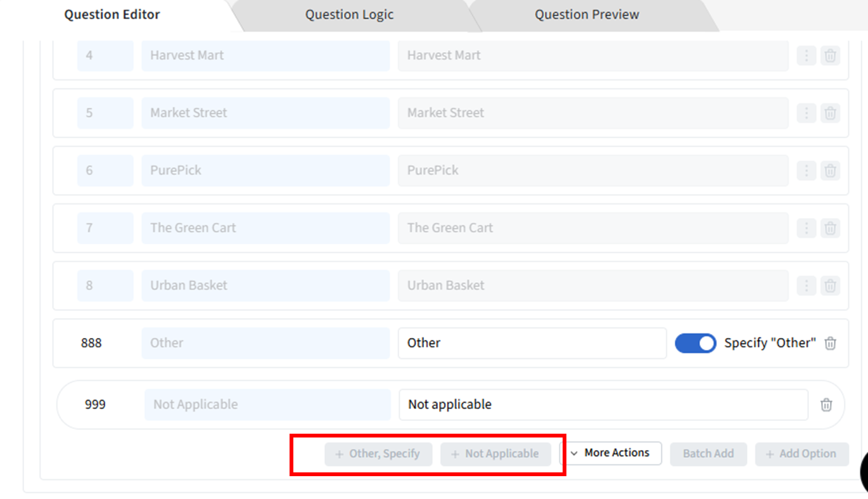Screen dimensions: 868x499
Task: Delete the Urban Basket option row
Action: pos(830,286)
